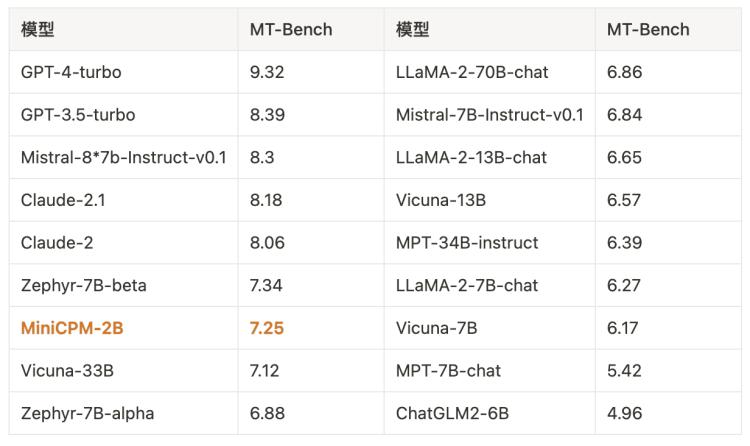Click the Mistral-7B-Instruct-v0.1 cell
Viewport: 750px width, 446px height.
click(x=489, y=115)
